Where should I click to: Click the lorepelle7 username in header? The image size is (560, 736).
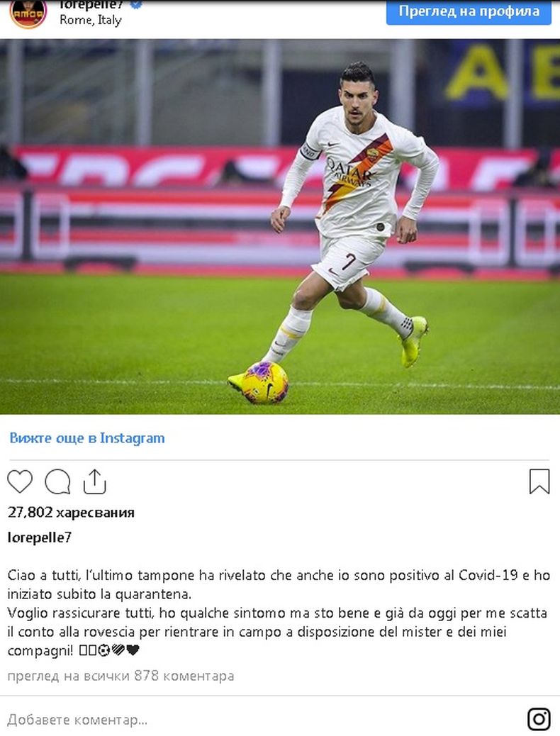click(91, 5)
